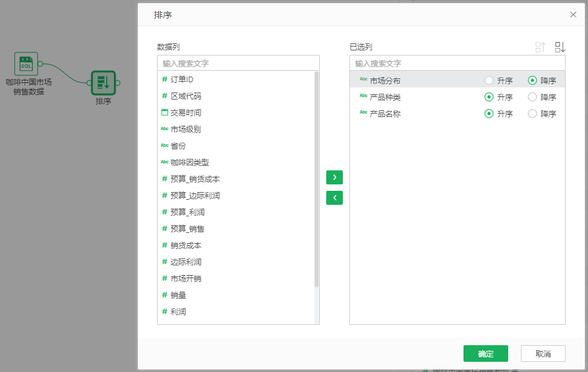Click the move-down icon above the 已选列 list
588x372 pixels.
[x=561, y=46]
